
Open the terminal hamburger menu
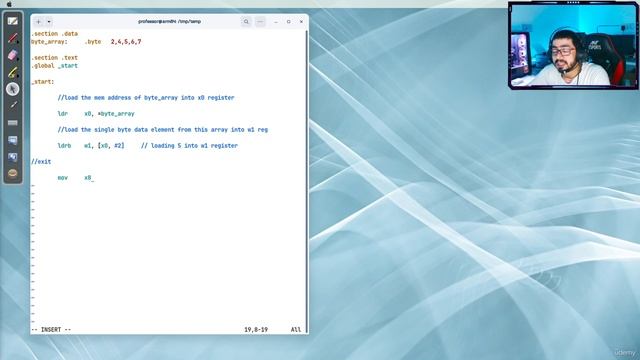(260, 22)
